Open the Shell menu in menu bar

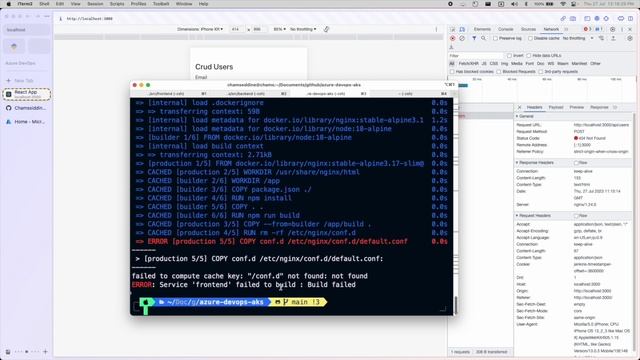tap(44, 4)
